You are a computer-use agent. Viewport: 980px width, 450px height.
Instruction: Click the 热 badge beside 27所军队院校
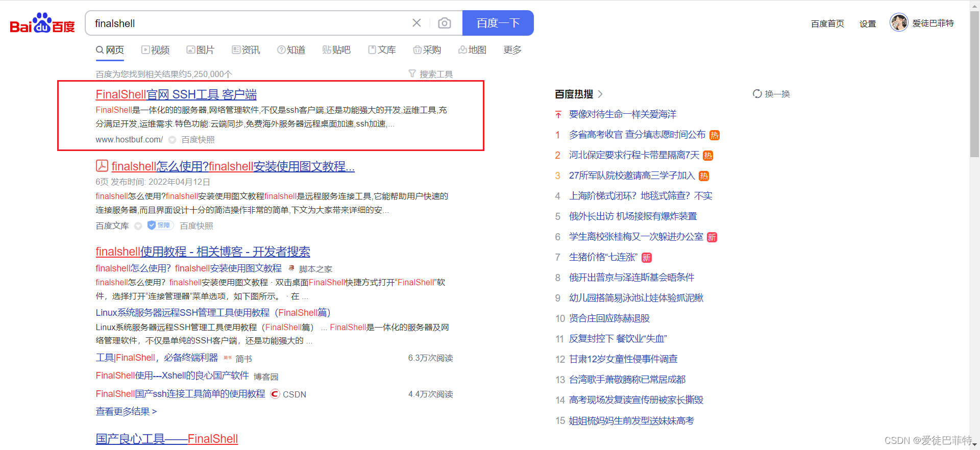(x=704, y=176)
